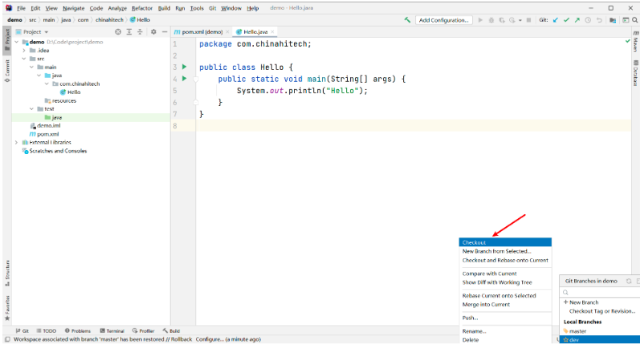Image resolution: width=644 pixels, height=349 pixels.
Task: Click the Run with Coverage toolbar icon
Action: pyautogui.click(x=502, y=20)
